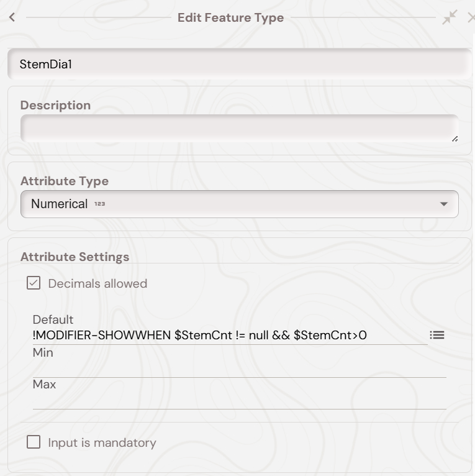
Task: Open the modifier list icon beside Default
Action: (x=437, y=335)
